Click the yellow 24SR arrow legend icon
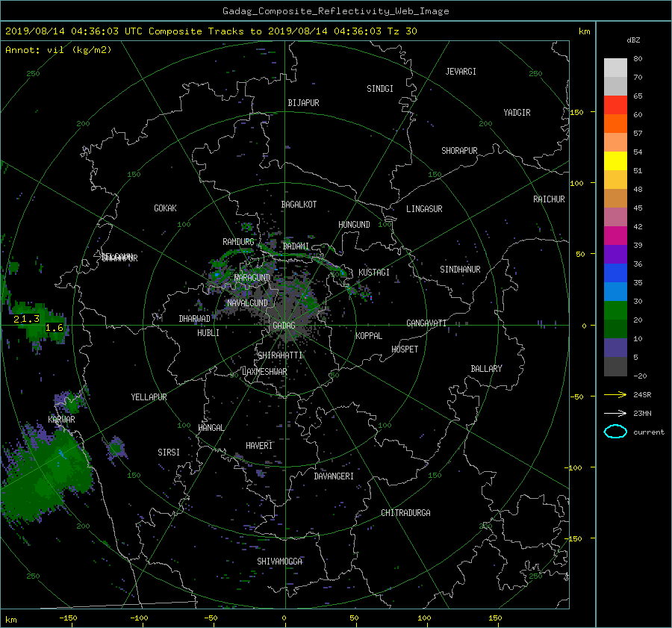Screen dimensions: 672x628 point(615,394)
